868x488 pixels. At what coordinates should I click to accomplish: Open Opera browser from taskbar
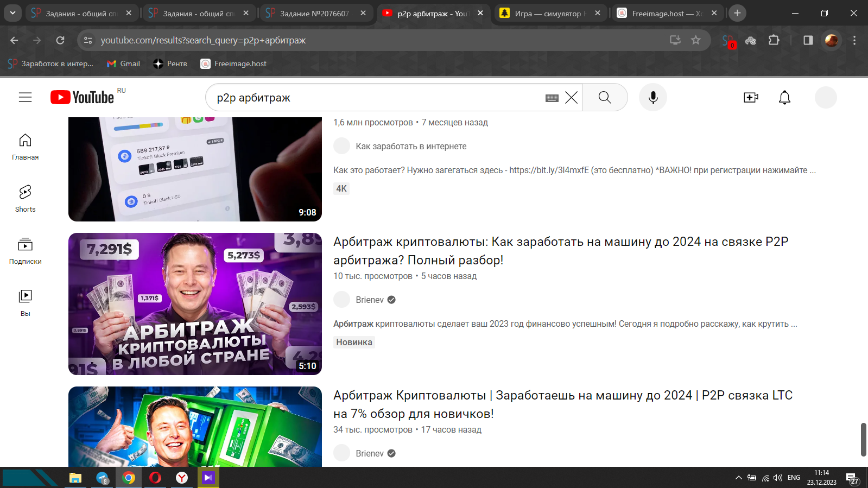[155, 478]
